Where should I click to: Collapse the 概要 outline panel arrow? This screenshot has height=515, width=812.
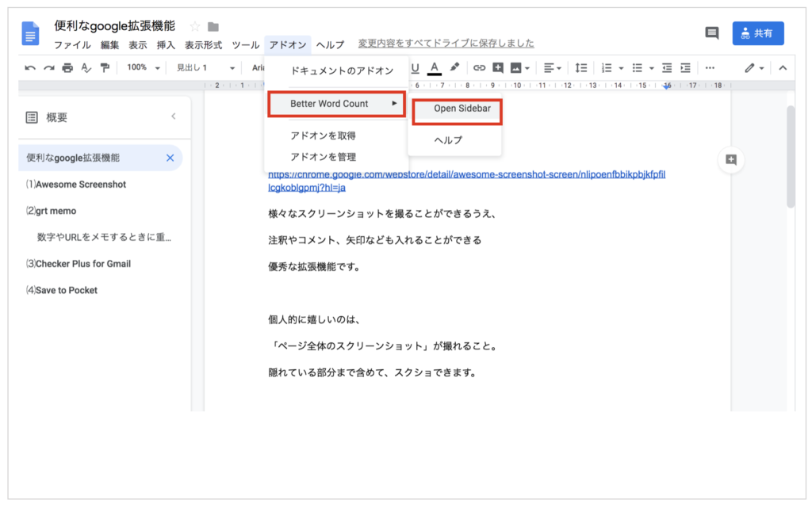pyautogui.click(x=174, y=116)
